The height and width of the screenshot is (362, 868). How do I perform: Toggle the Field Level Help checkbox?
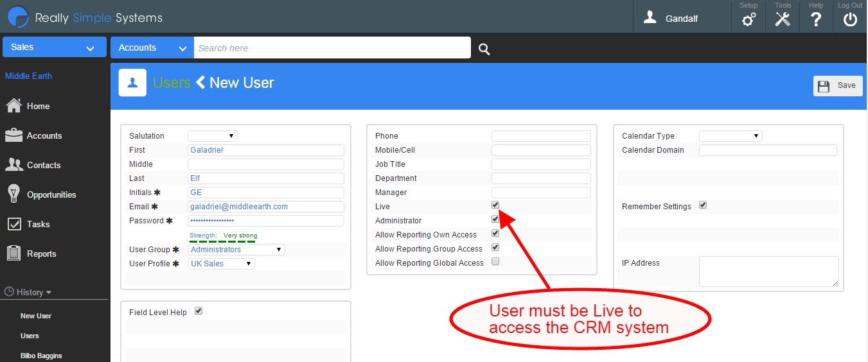[x=199, y=311]
